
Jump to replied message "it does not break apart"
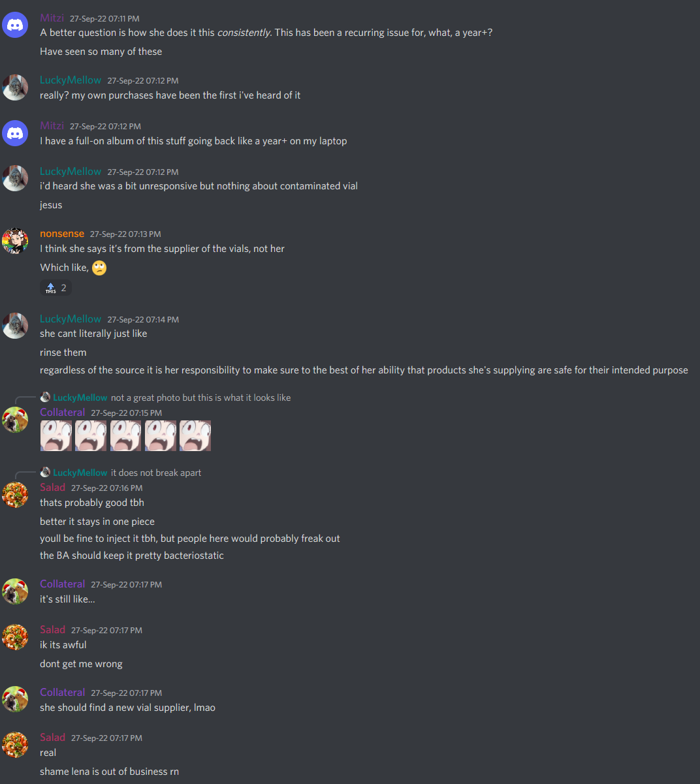(x=156, y=473)
